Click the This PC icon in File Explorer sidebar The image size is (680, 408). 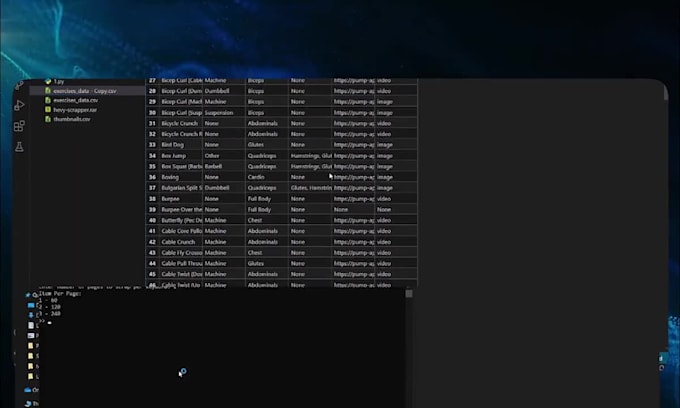point(28,404)
